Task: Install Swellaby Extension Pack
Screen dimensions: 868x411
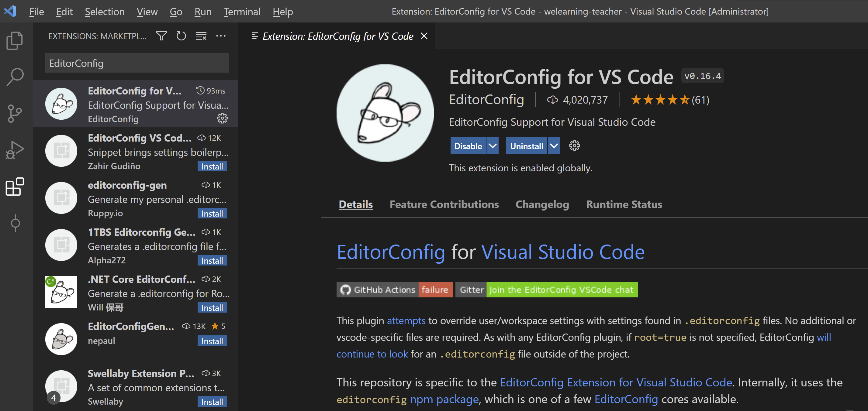Action: tap(212, 402)
